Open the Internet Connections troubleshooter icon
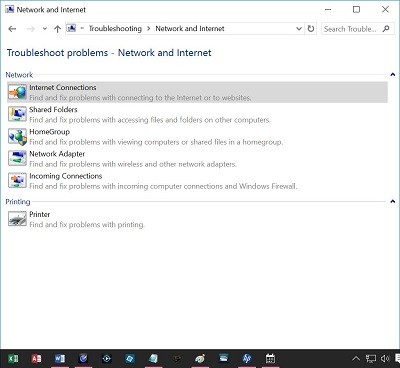 (x=17, y=92)
